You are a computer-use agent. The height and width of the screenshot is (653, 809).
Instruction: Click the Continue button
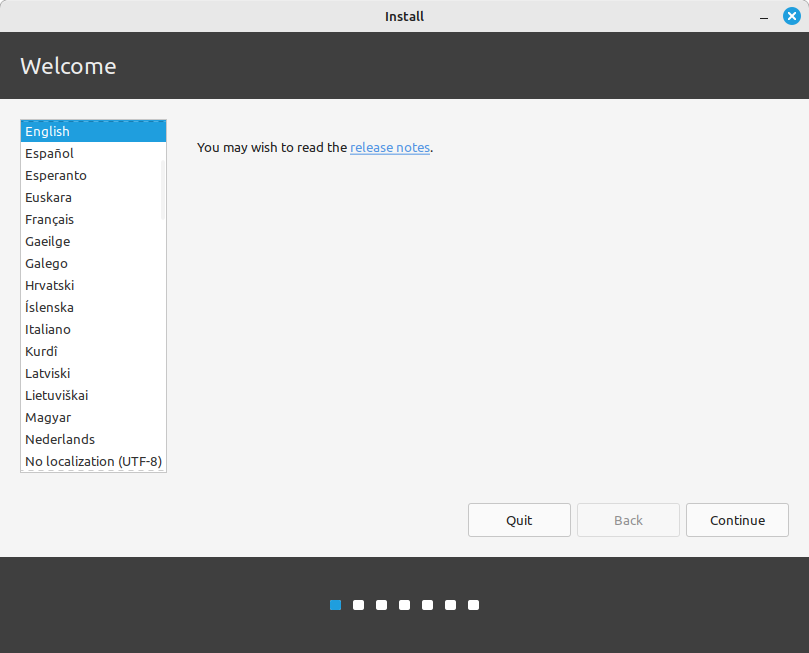(x=737, y=520)
